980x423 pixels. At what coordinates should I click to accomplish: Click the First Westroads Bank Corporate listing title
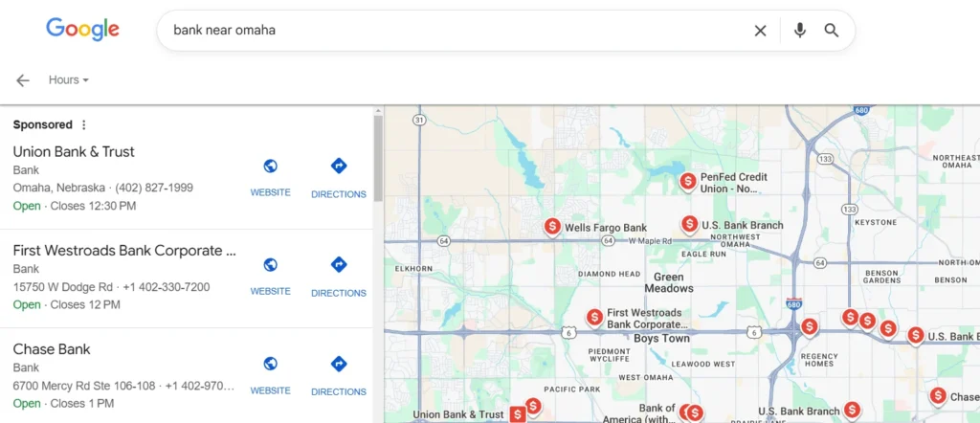(x=125, y=251)
